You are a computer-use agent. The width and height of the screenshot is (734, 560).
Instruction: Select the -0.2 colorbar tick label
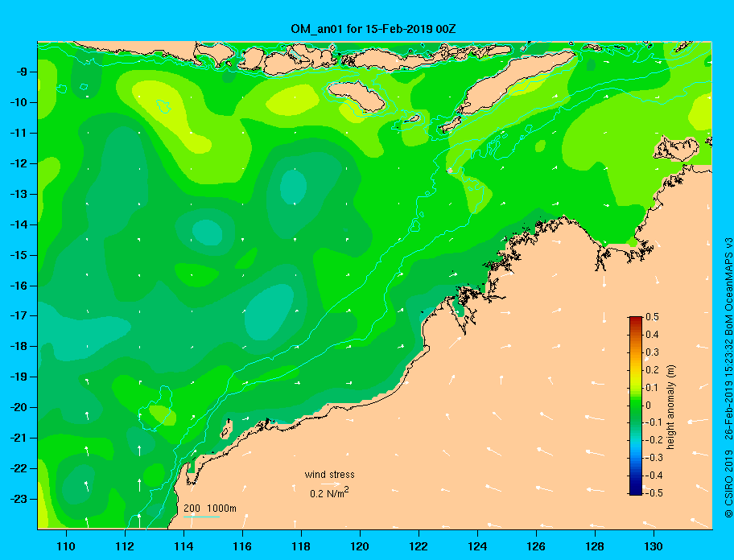(654, 440)
